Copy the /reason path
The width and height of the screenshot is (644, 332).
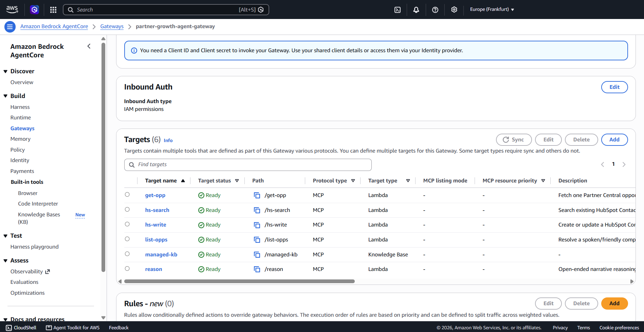[257, 269]
